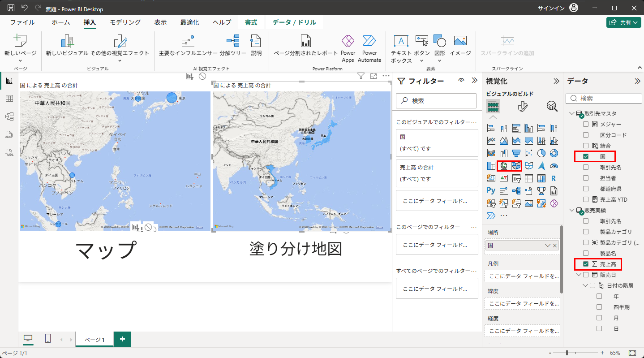Screen dimensions: 644x358
Task: Choose the Shape map visual icon
Action: click(x=529, y=166)
